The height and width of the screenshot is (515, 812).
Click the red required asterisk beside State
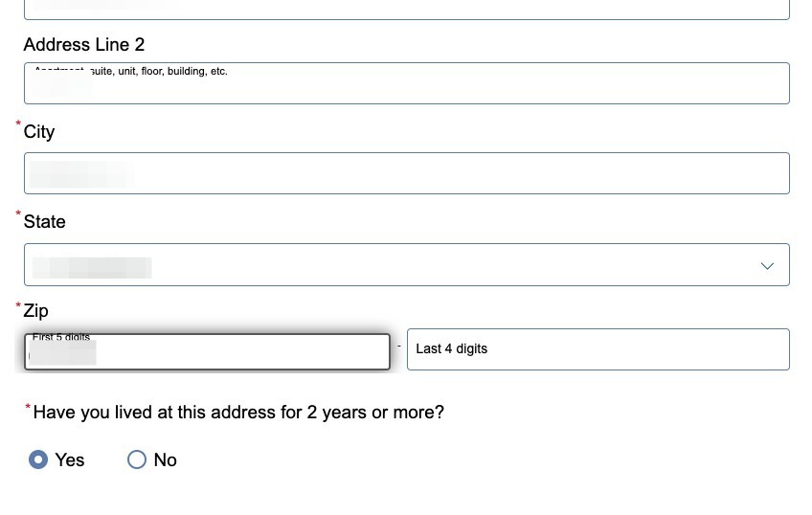pyautogui.click(x=18, y=214)
